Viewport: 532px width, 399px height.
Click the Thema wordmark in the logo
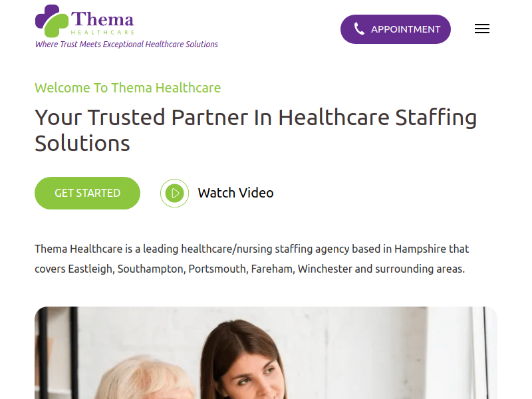click(x=102, y=19)
